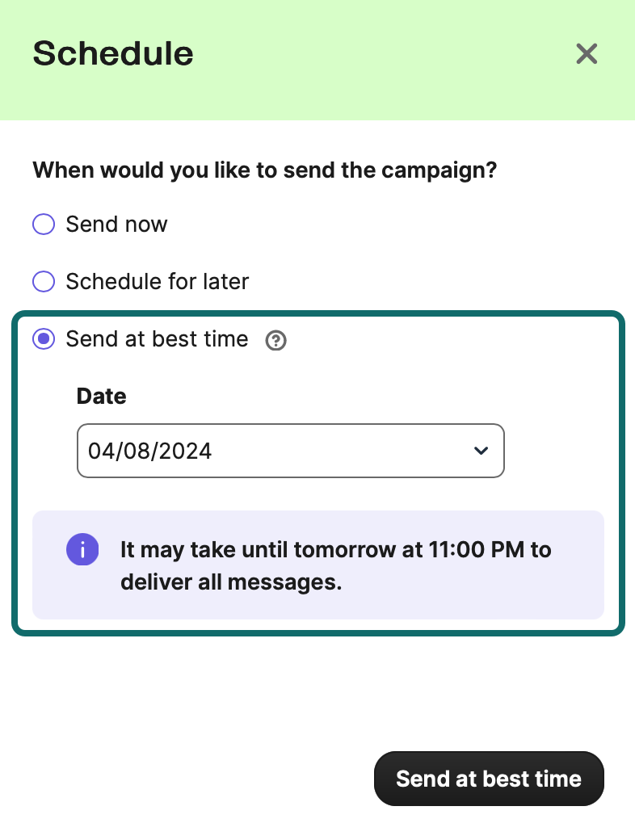The width and height of the screenshot is (635, 840).
Task: Click the question 'When would you like to send the campaign?'
Action: [x=264, y=170]
